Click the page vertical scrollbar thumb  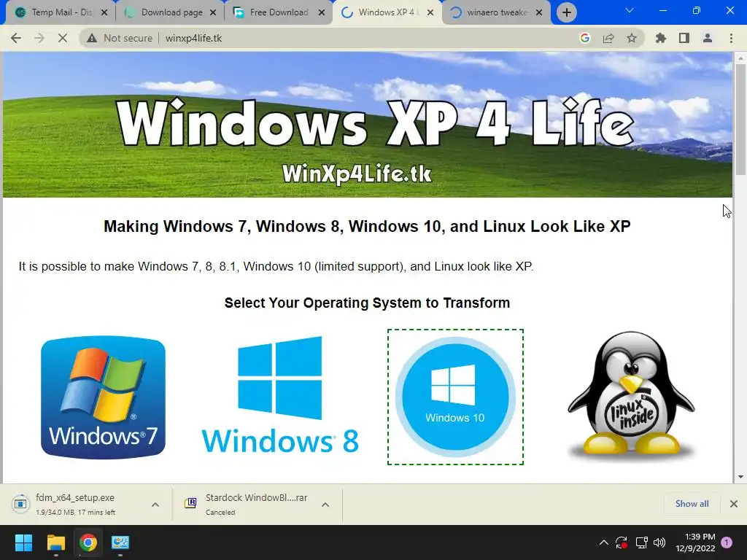coord(740,119)
